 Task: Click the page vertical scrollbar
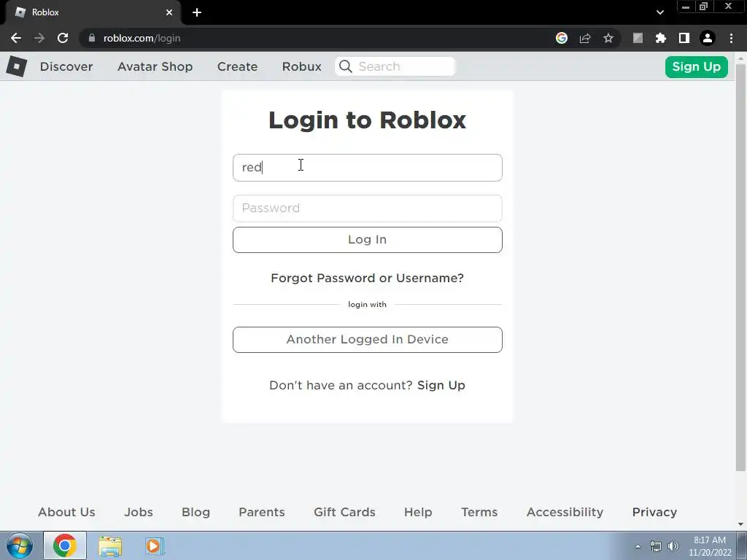click(x=740, y=267)
